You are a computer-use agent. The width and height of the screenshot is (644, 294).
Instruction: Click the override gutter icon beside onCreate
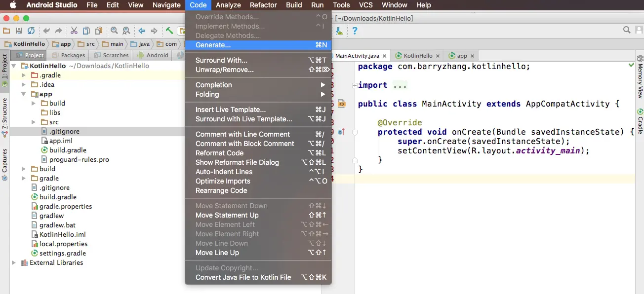coord(341,132)
